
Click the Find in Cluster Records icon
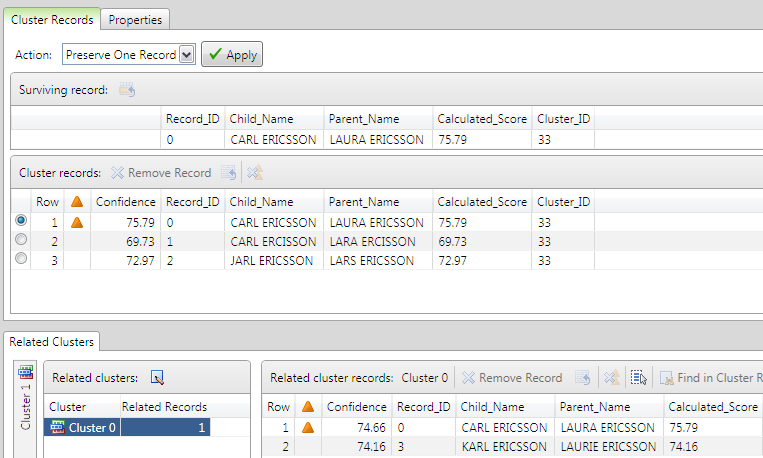[666, 378]
